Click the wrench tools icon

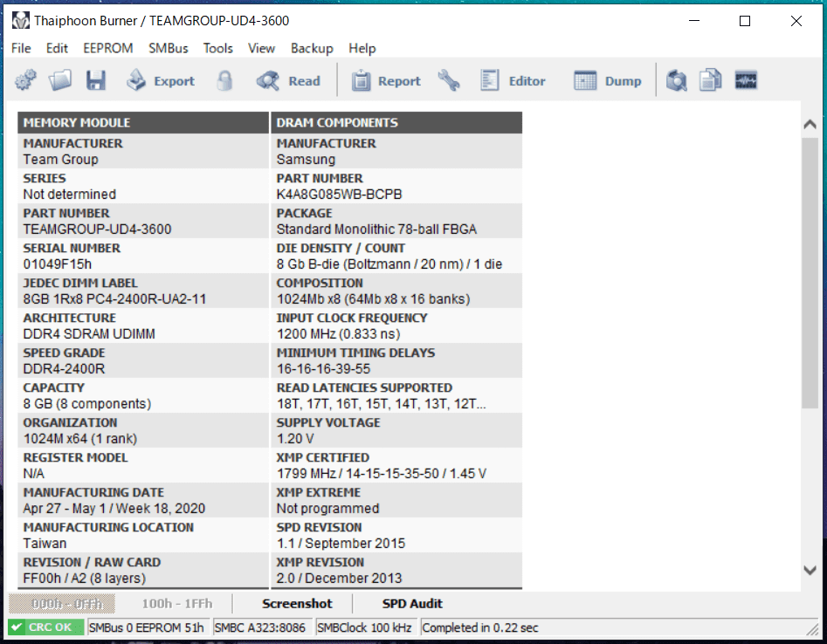click(x=449, y=80)
